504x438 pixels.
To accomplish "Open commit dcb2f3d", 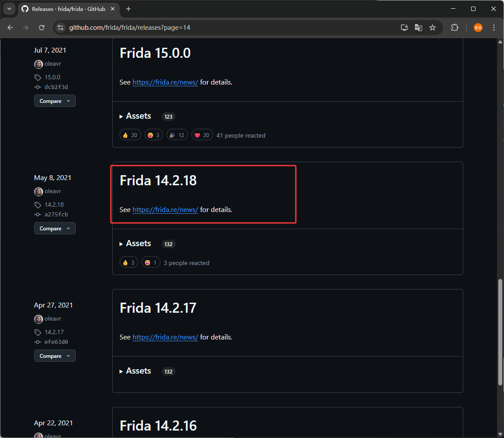I will [56, 87].
